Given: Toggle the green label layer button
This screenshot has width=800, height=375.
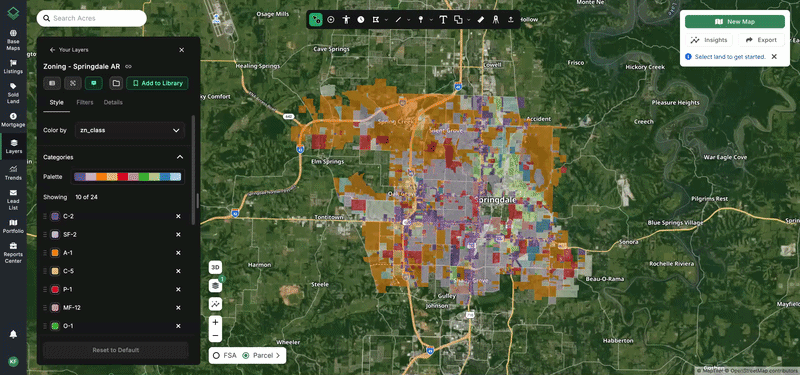Looking at the screenshot, I should click(94, 83).
